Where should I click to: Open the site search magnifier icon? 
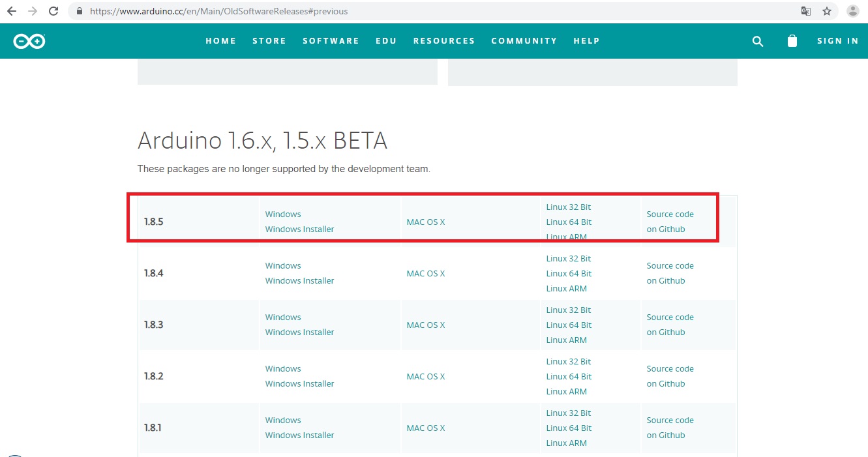coord(757,41)
